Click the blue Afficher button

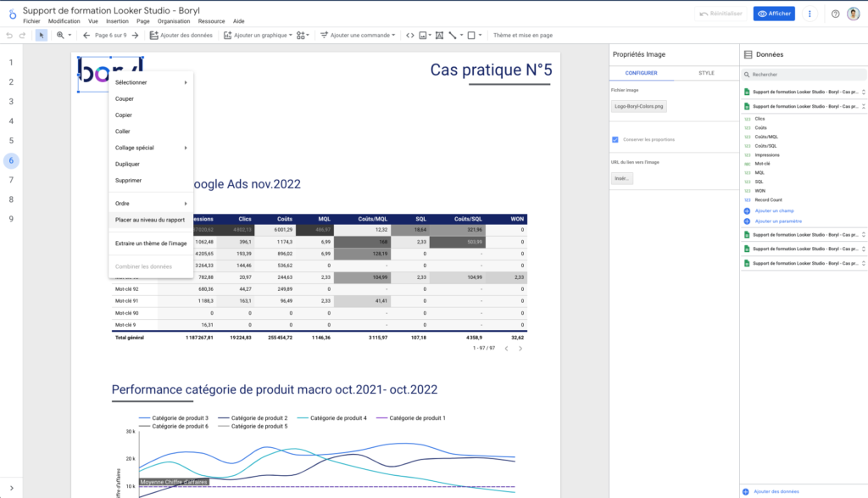pos(774,14)
